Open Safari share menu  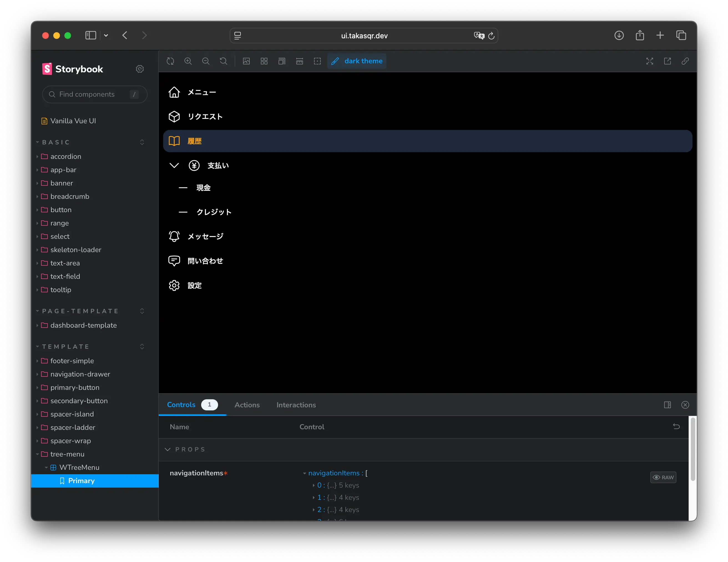tap(640, 35)
